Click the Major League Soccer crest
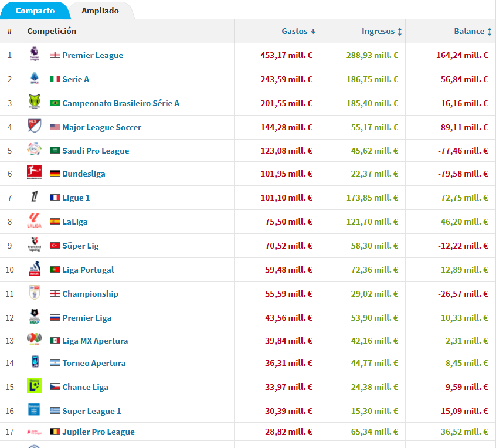Viewport: 496px width, 448px height. pyautogui.click(x=35, y=125)
